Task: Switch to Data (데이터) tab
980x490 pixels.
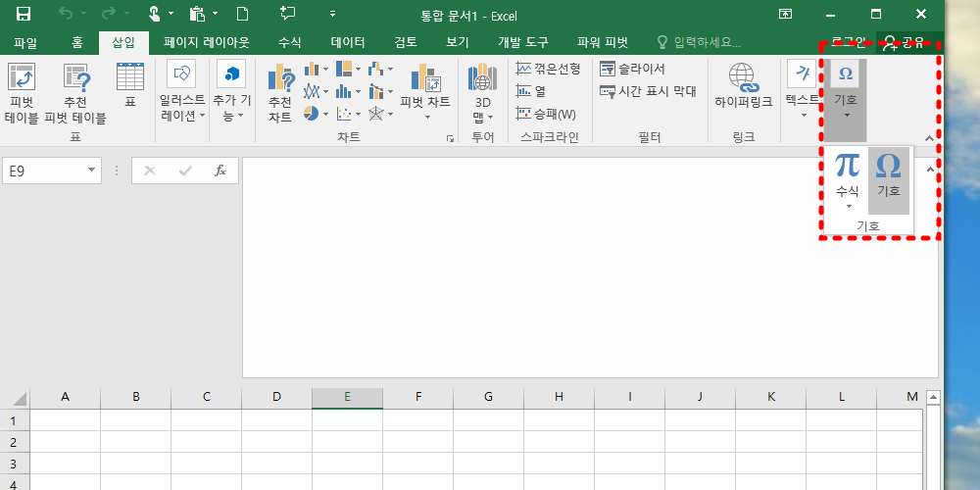Action: point(348,42)
